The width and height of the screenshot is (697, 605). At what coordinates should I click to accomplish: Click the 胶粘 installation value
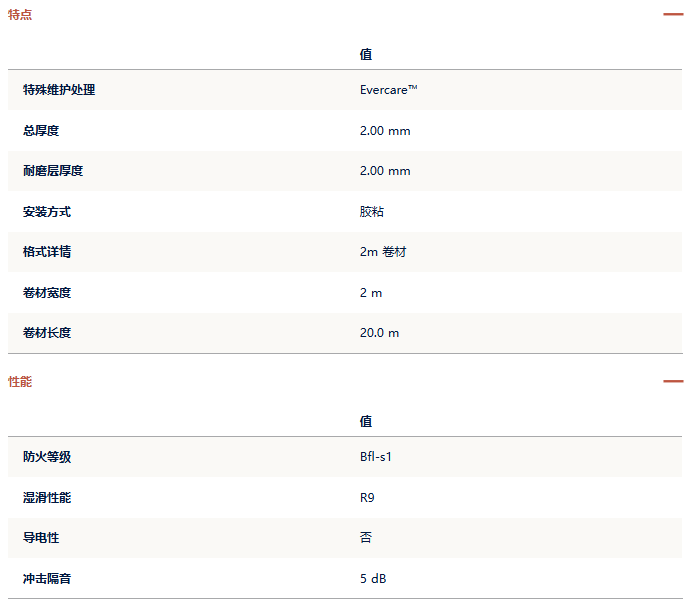pyautogui.click(x=372, y=212)
